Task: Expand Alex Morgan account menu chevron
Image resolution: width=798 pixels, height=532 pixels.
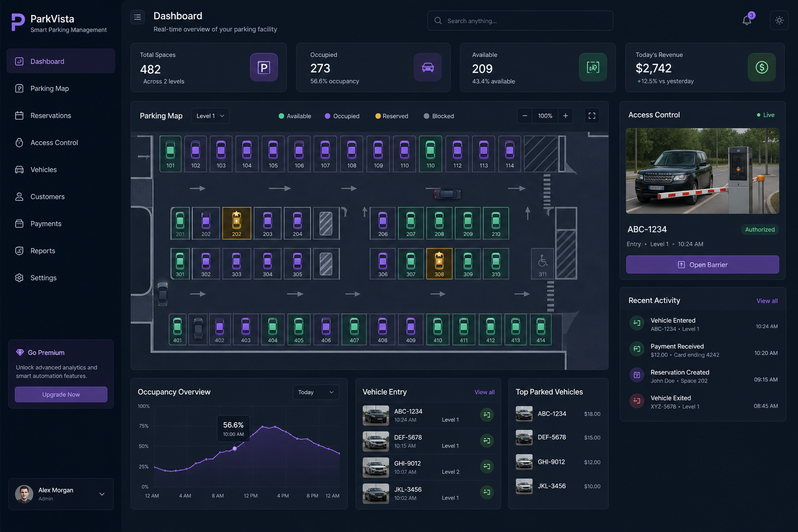Action: tap(102, 494)
